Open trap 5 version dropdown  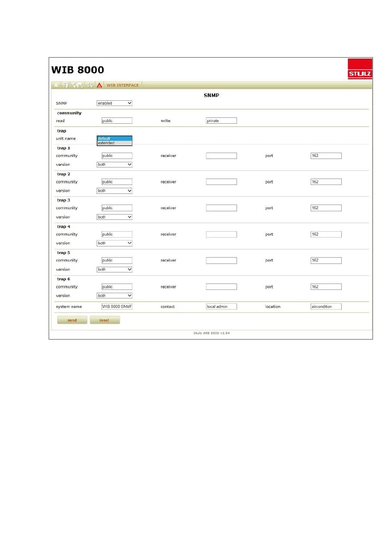(115, 269)
